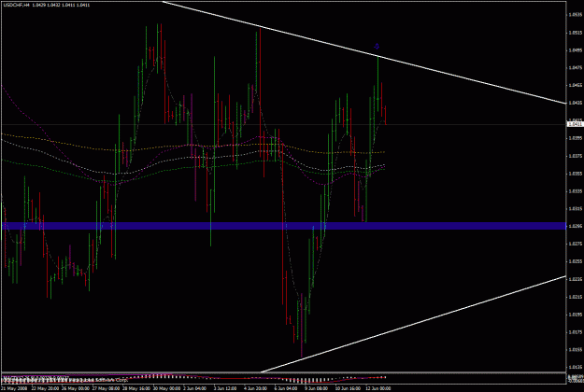Click the 1.0475 price scale label

click(575, 68)
